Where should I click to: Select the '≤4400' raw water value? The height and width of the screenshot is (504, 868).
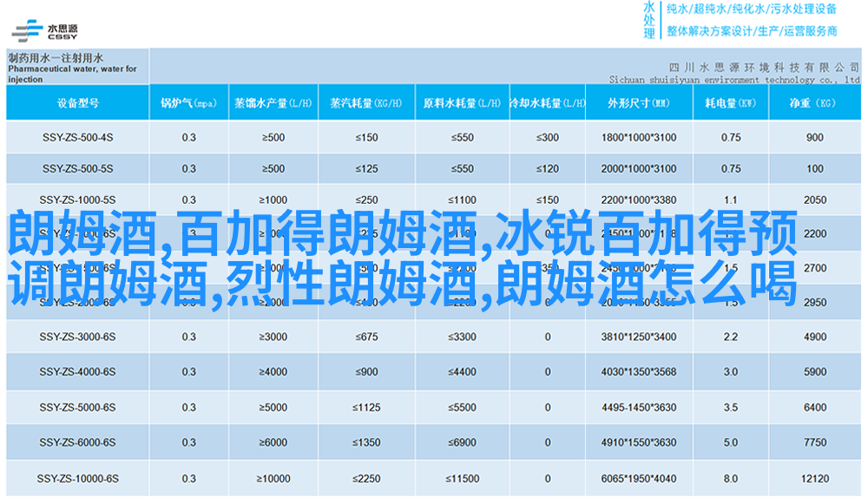pos(463,372)
